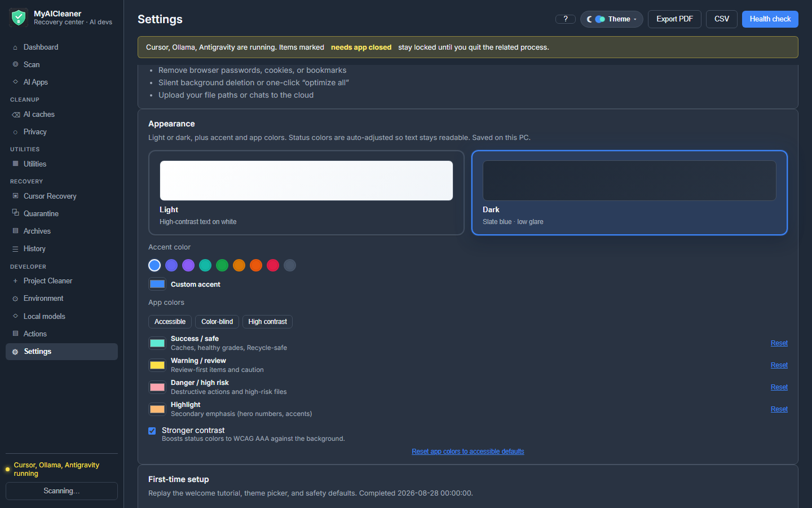The width and height of the screenshot is (812, 508).
Task: Click the CSV export button
Action: click(722, 19)
